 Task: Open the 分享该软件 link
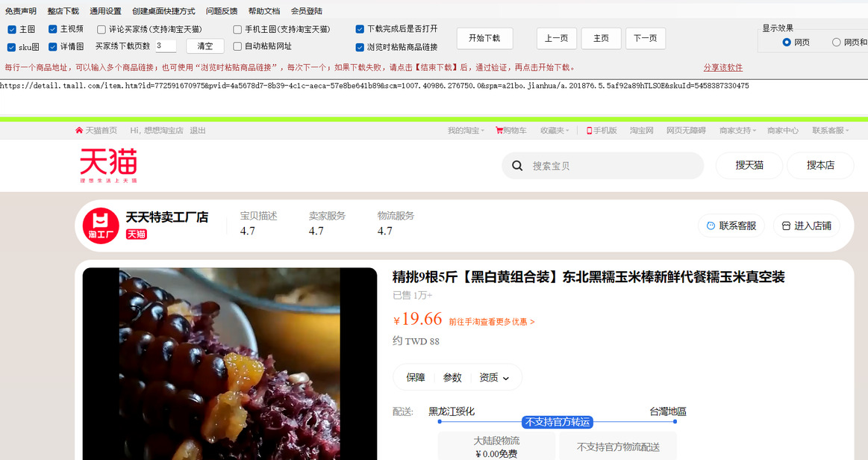723,67
